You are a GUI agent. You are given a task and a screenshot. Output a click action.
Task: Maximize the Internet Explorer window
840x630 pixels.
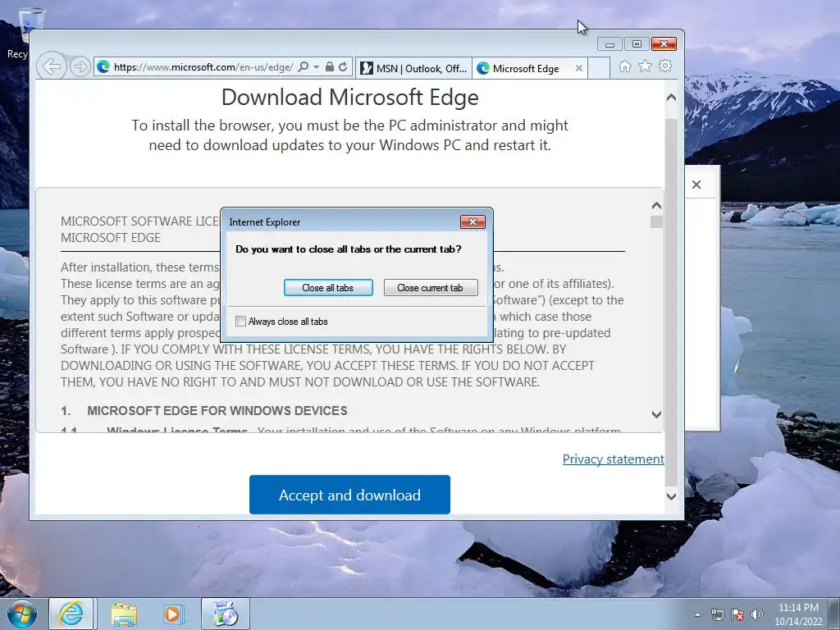click(x=637, y=44)
